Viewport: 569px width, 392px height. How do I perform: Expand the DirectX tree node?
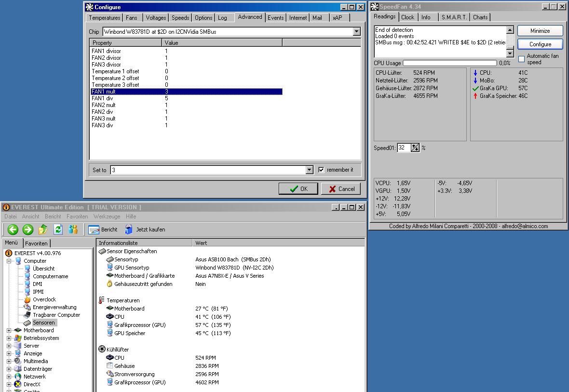tap(9, 384)
